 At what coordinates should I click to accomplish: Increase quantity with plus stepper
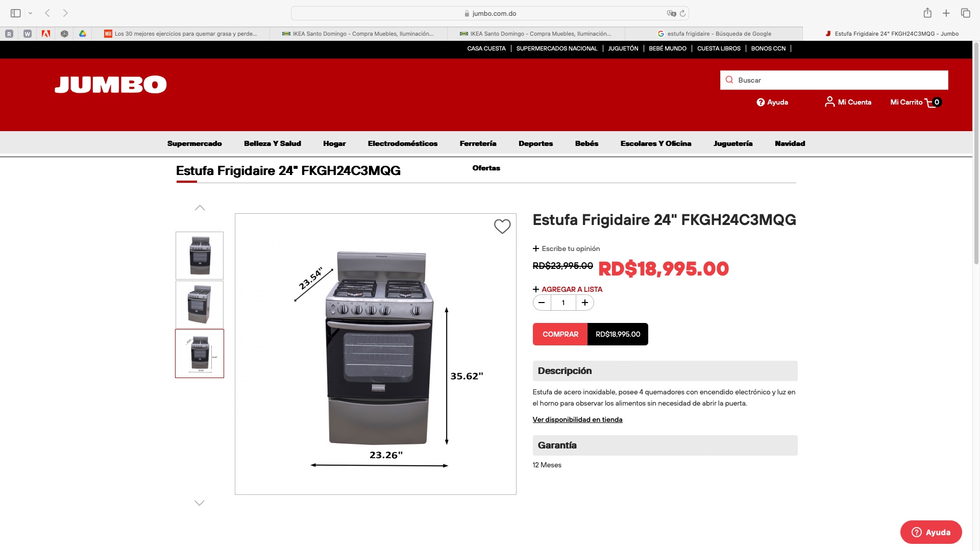click(x=585, y=303)
